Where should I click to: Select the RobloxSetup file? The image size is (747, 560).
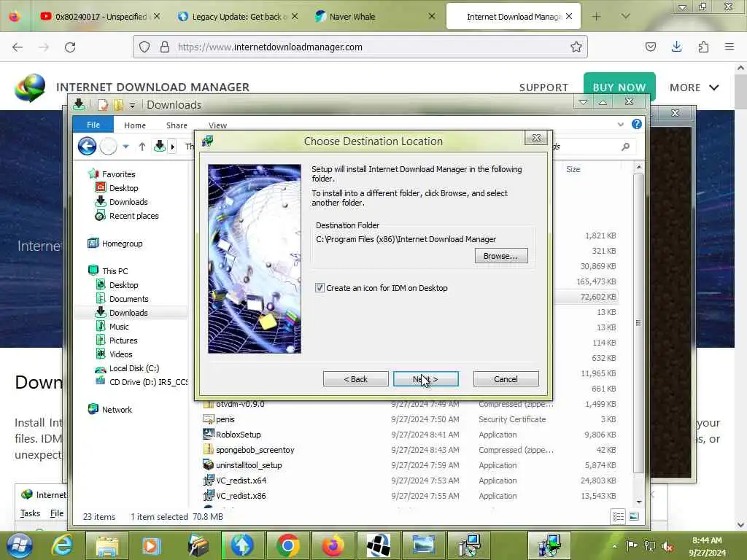click(238, 435)
